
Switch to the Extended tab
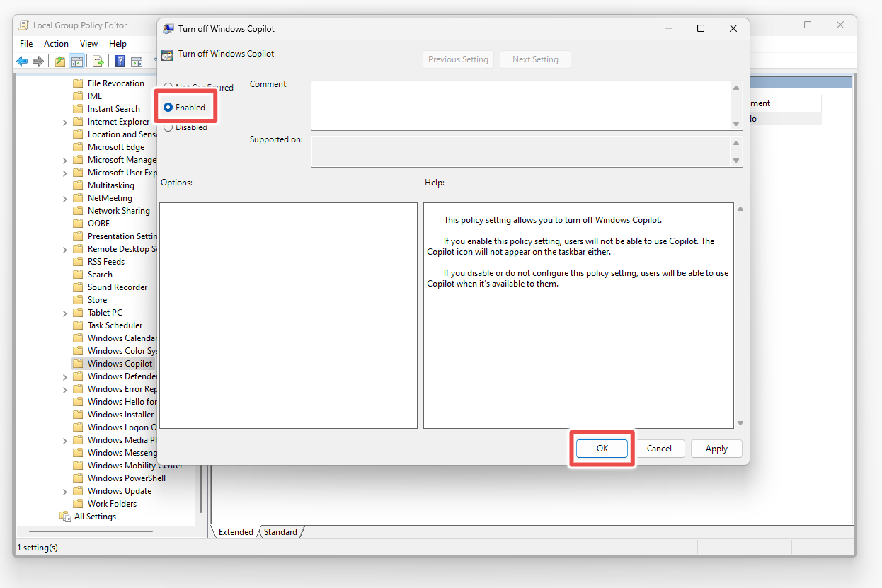(236, 532)
